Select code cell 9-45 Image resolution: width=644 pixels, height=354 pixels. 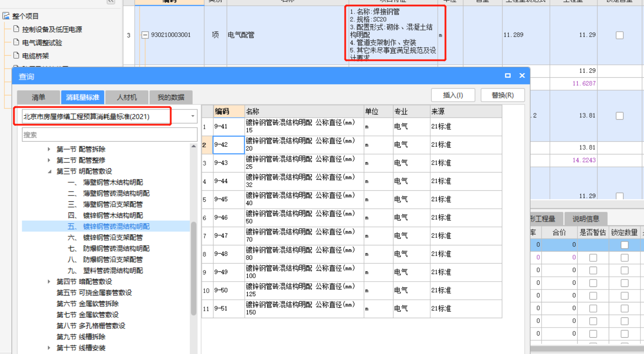[x=229, y=200]
